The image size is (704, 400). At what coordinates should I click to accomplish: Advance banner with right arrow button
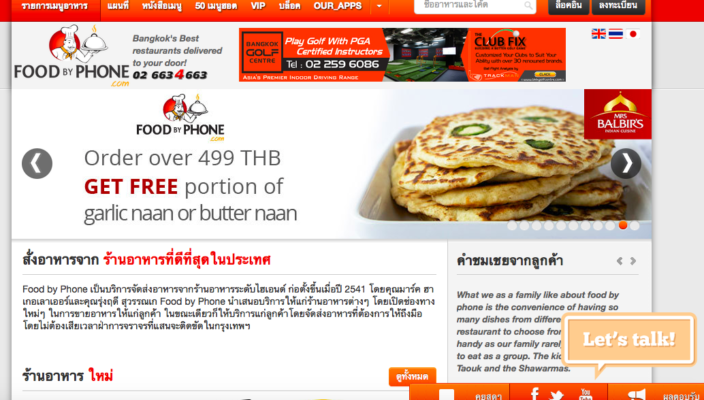pos(626,163)
